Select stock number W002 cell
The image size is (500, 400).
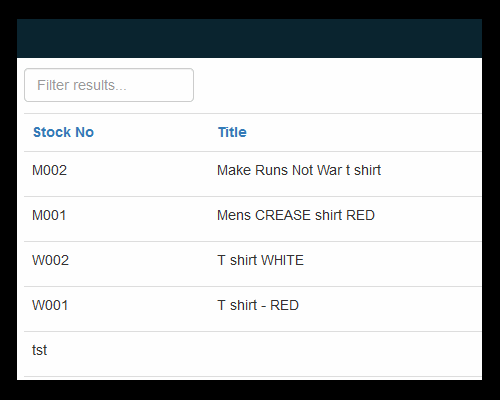pyautogui.click(x=50, y=260)
